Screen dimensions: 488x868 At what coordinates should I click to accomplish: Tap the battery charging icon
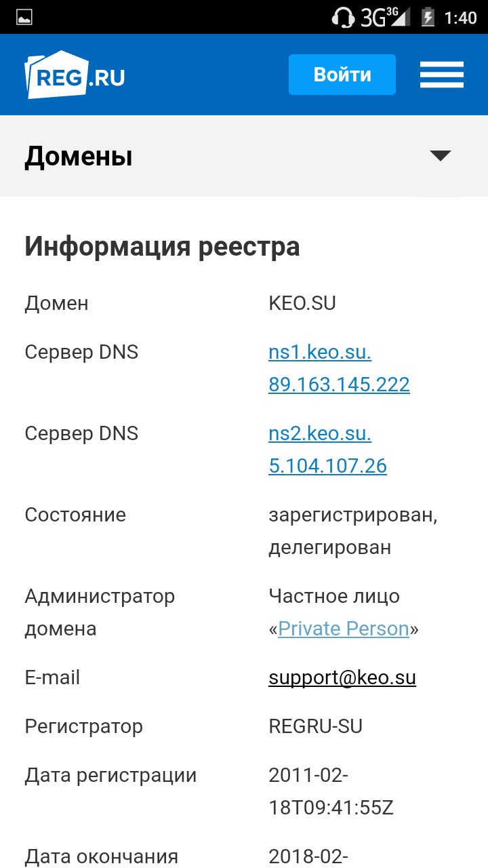tap(428, 17)
